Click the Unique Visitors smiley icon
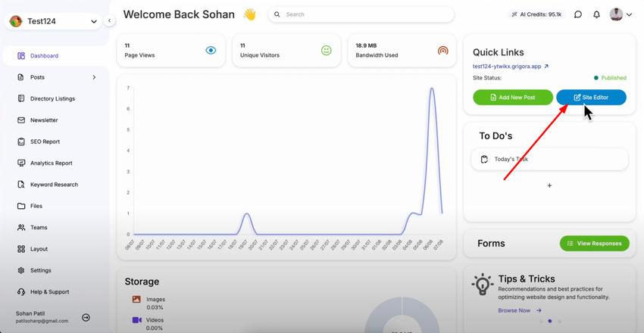 pyautogui.click(x=327, y=51)
